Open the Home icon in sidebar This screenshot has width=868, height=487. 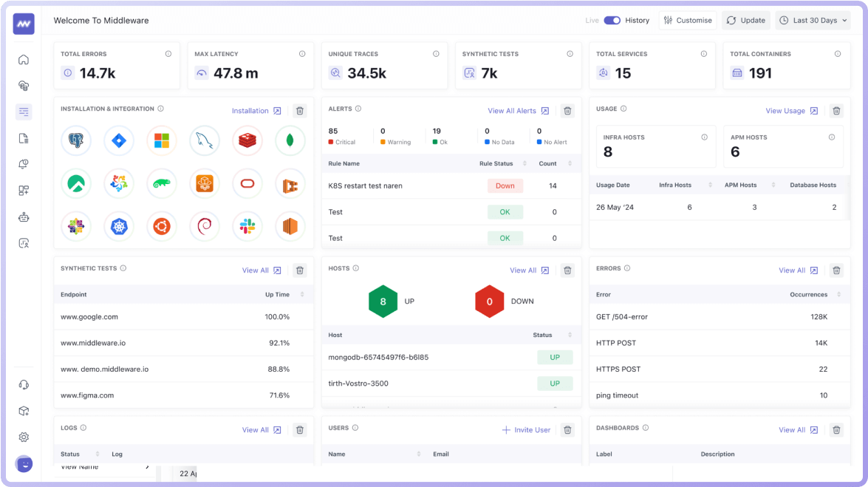[24, 60]
